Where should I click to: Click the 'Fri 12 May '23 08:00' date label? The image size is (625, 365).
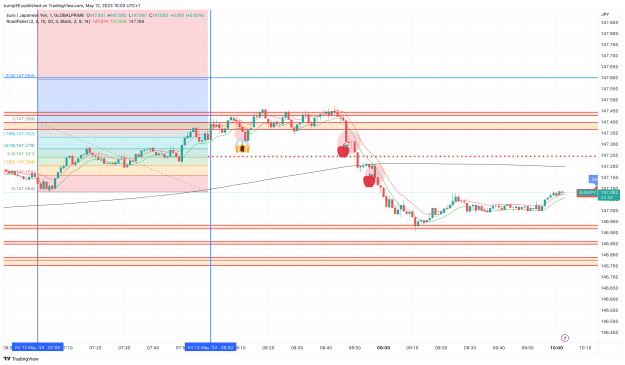210,347
